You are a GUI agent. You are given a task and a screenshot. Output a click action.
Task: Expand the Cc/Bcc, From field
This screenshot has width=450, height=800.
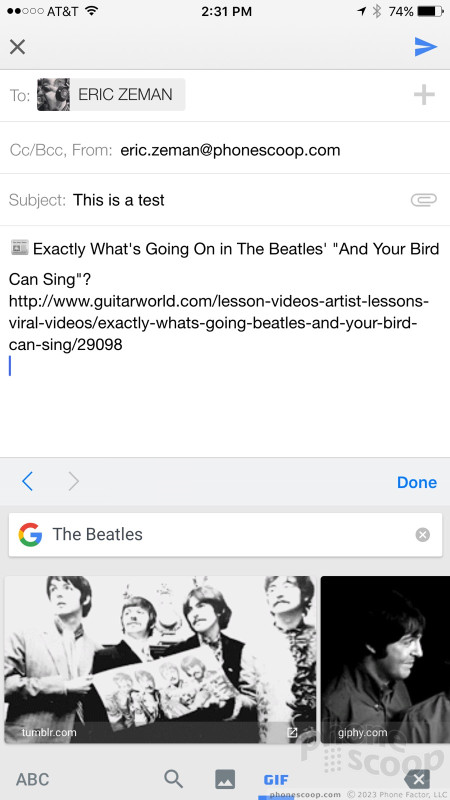(x=225, y=150)
